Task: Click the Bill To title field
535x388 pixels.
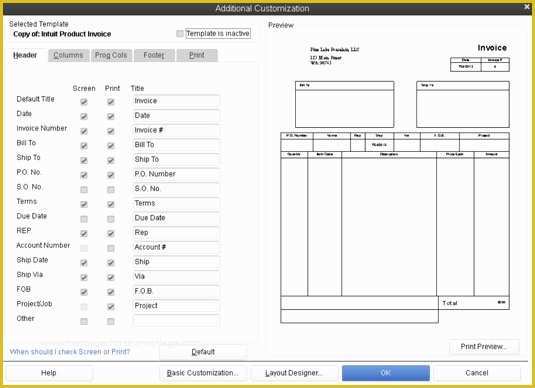Action: (x=176, y=145)
